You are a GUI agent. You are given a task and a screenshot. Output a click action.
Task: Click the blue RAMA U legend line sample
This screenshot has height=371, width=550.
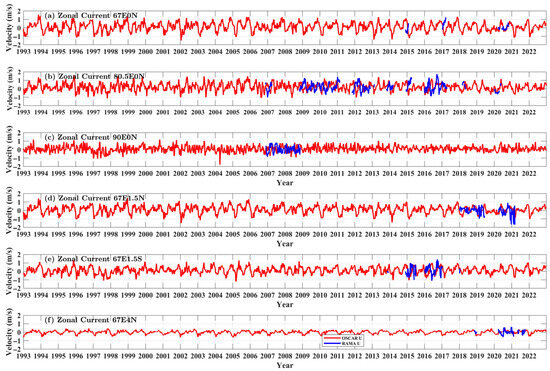tap(331, 343)
